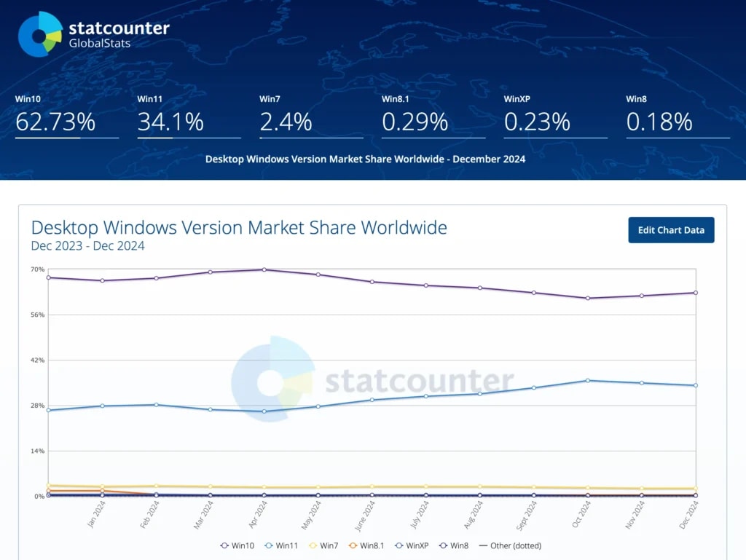Select the Win10 62.73% header stat
The width and height of the screenshot is (746, 560).
(x=55, y=122)
